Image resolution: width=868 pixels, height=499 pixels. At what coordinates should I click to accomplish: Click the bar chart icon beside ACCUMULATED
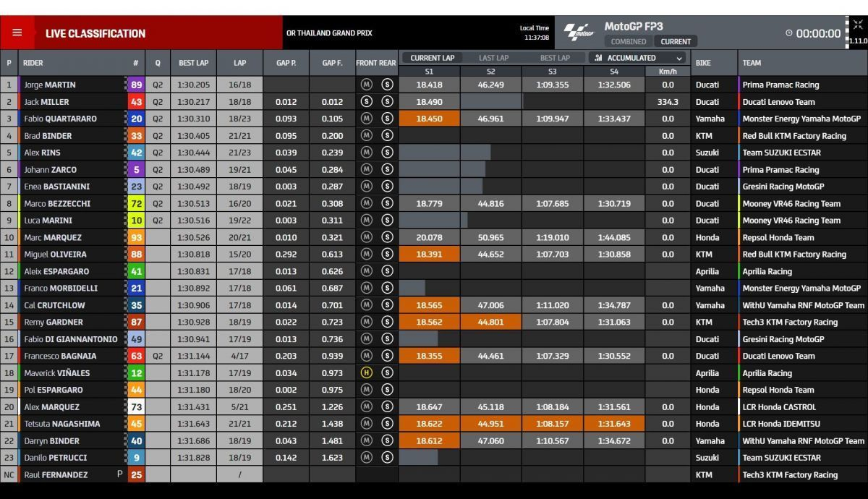600,58
